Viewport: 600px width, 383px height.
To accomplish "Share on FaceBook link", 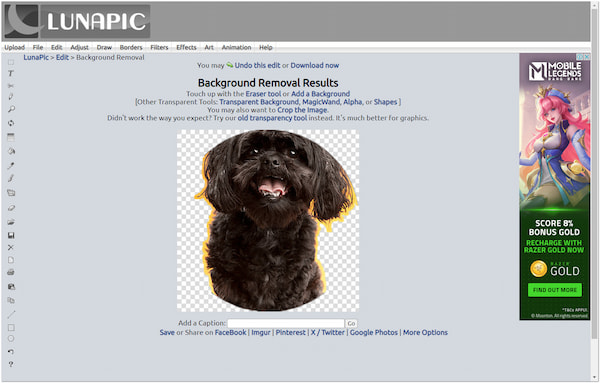I will click(230, 332).
